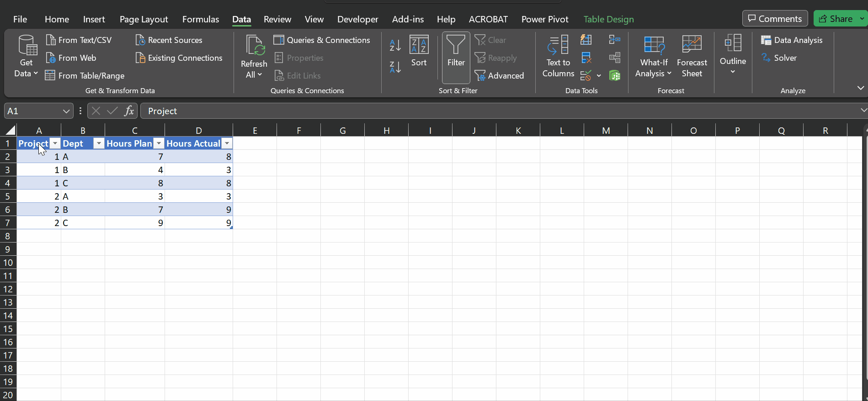Select cell D6 containing 9
This screenshot has width=868, height=401.
point(199,210)
